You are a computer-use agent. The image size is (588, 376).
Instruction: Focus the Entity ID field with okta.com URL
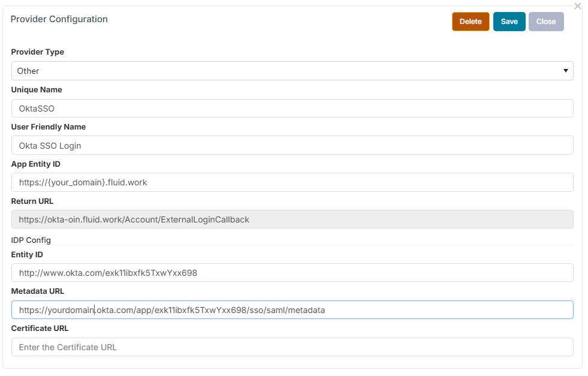pyautogui.click(x=292, y=273)
